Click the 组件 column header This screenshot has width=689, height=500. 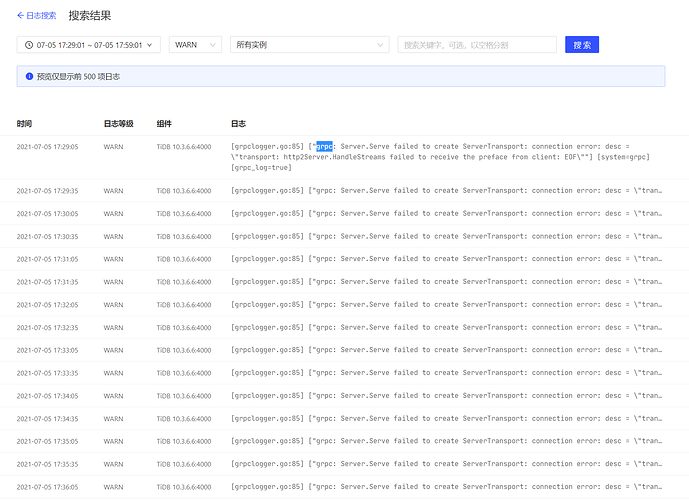(x=164, y=124)
